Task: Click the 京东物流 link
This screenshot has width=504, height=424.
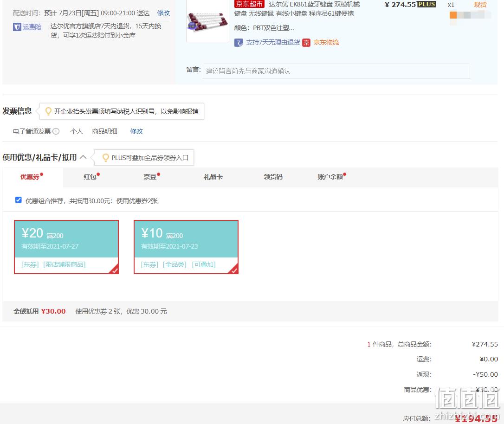Action: coord(326,42)
